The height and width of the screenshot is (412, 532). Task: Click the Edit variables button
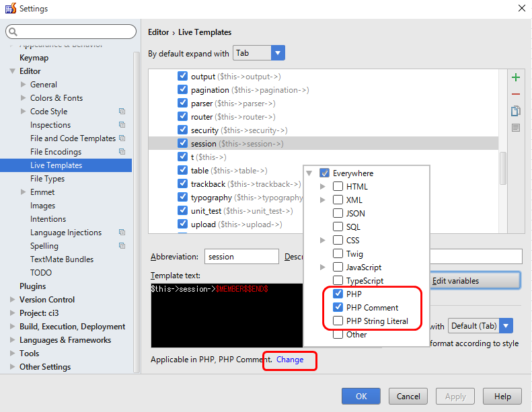click(x=476, y=281)
